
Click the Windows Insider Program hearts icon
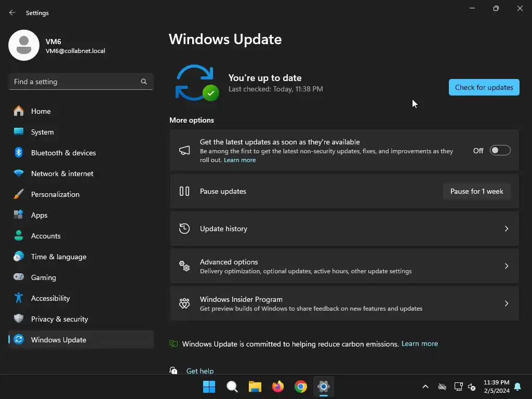tap(184, 303)
